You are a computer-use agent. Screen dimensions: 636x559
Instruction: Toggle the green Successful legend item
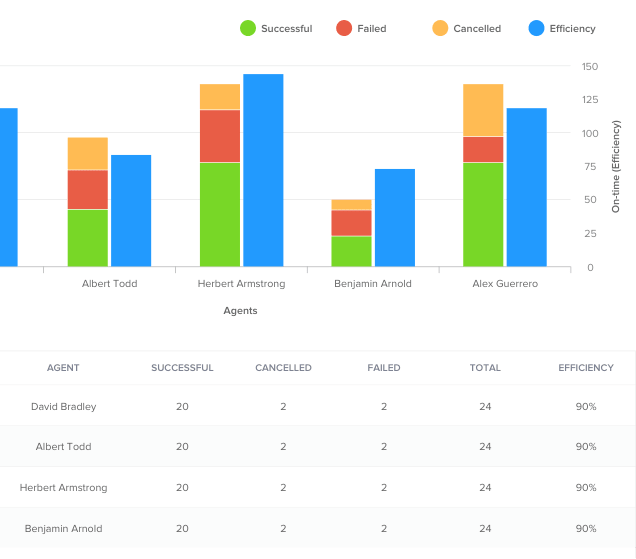coord(276,29)
